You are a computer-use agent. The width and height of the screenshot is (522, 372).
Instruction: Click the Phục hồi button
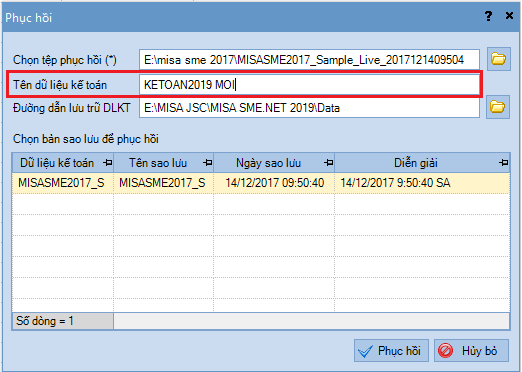pos(391,351)
